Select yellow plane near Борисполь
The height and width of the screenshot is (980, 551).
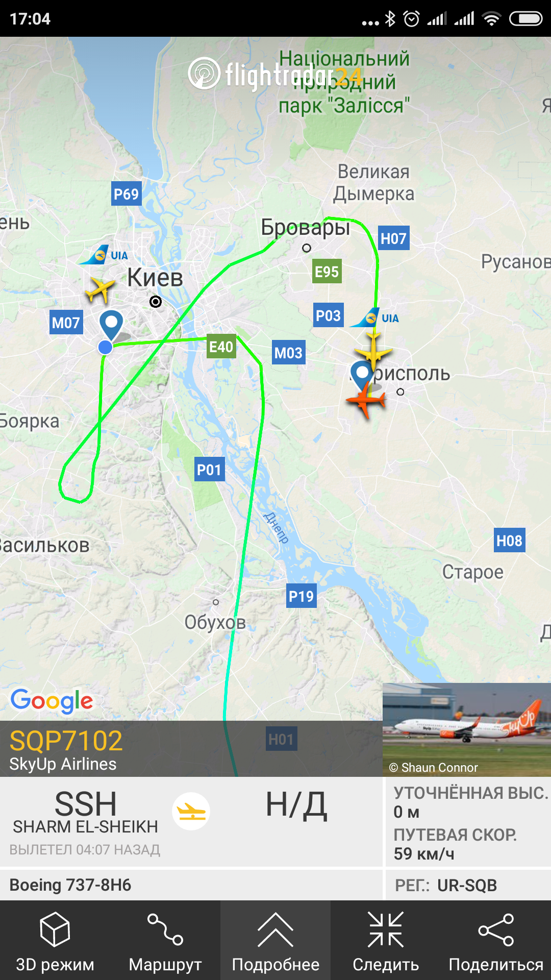click(x=373, y=351)
